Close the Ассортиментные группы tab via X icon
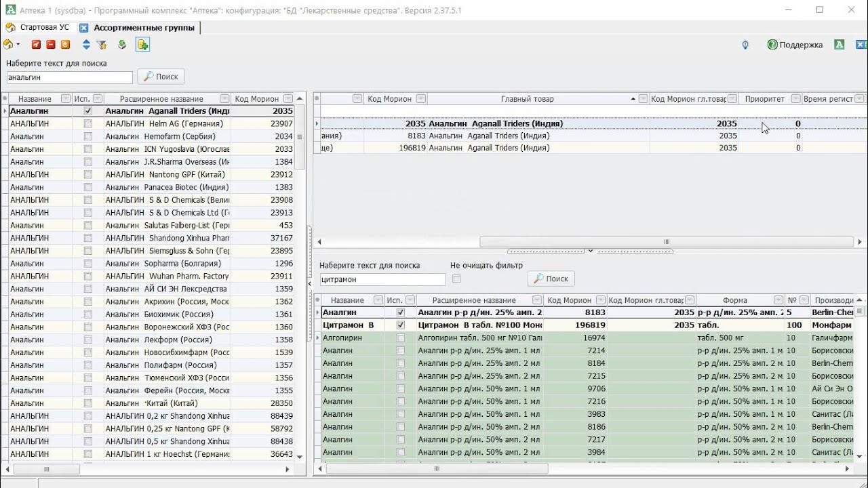The height and width of the screenshot is (488, 868). click(83, 28)
